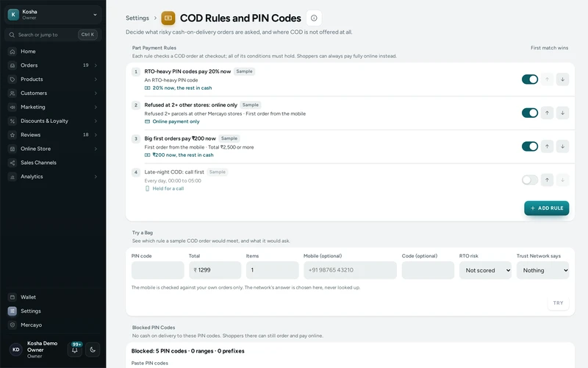Click the Discounts & Loyalty percent icon
This screenshot has height=368, width=588.
pos(12,121)
